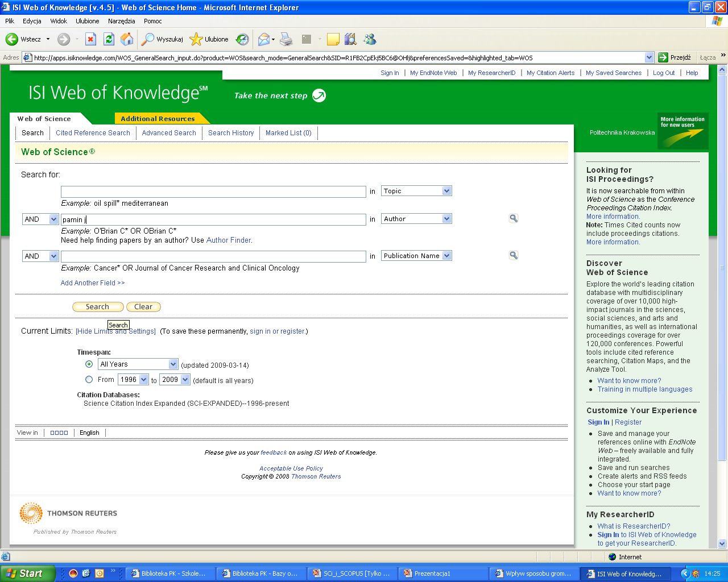Screen dimensions: 728x582
Task: Click the Thomson Reuters logo
Action: [x=68, y=513]
